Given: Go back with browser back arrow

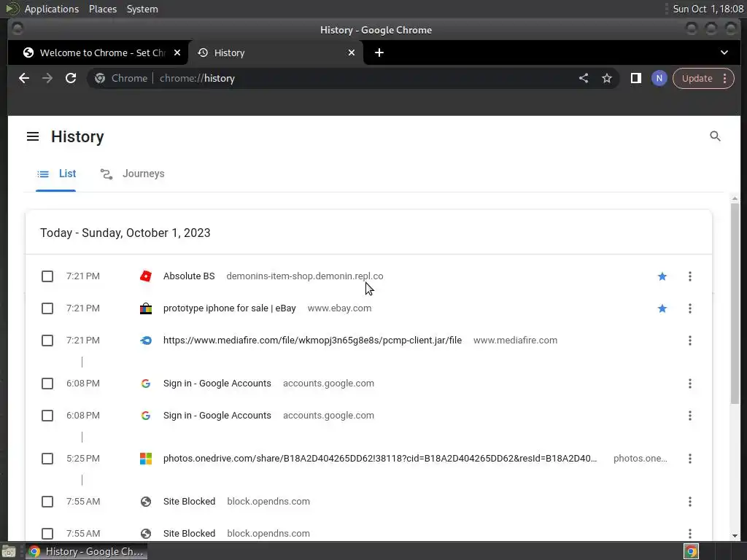Looking at the screenshot, I should (x=24, y=78).
